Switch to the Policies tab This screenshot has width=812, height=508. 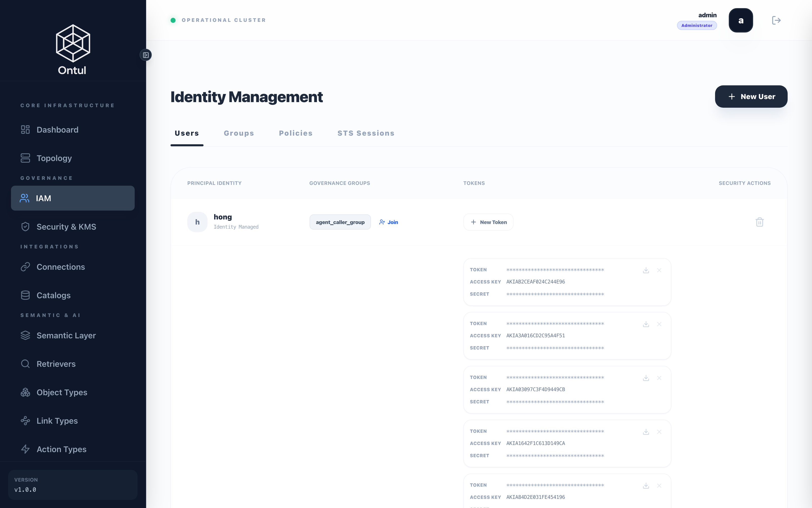pyautogui.click(x=296, y=133)
